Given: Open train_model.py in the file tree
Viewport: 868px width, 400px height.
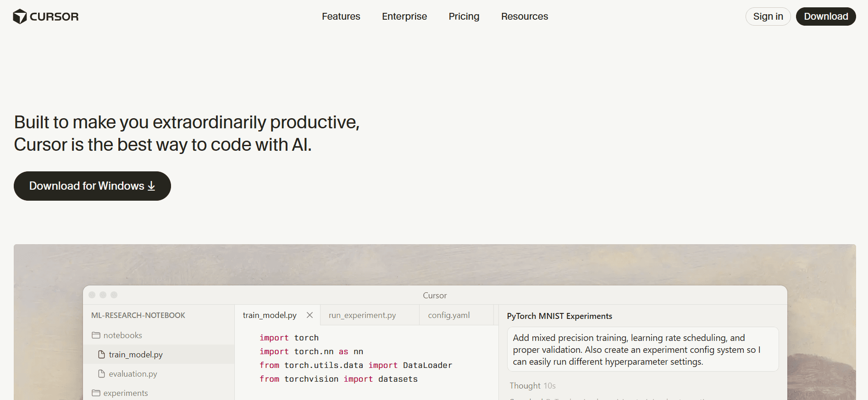Looking at the screenshot, I should (159, 355).
